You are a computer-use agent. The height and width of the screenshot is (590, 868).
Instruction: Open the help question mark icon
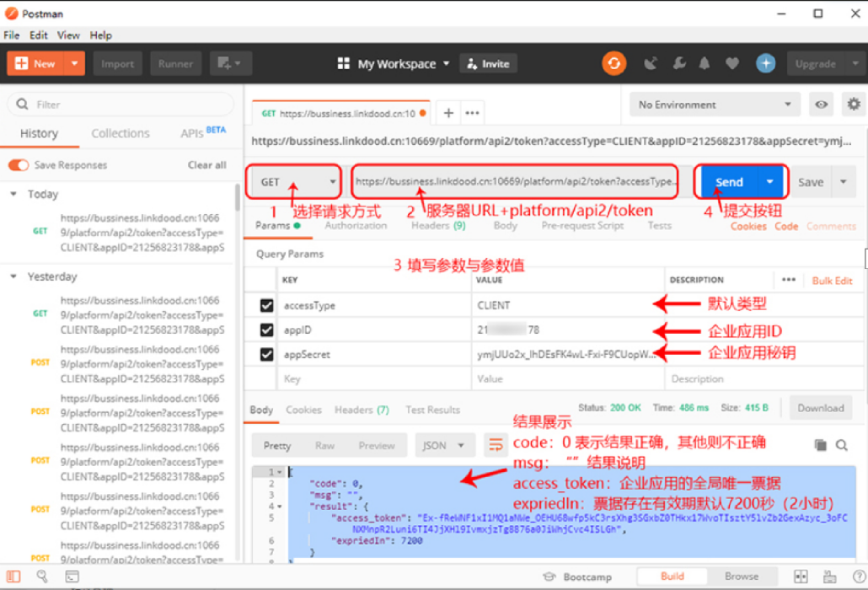[859, 577]
